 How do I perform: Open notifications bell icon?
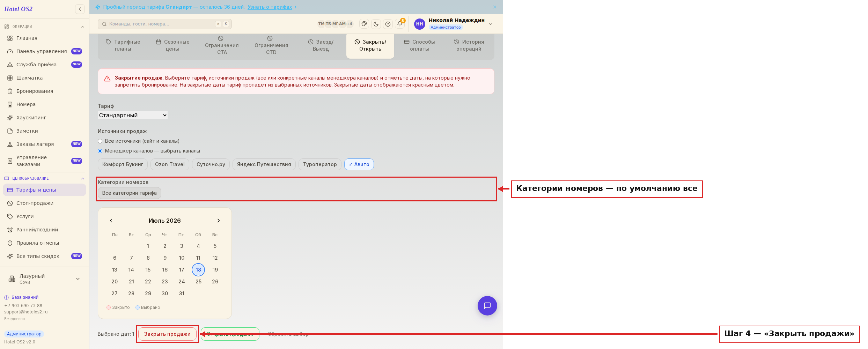tap(400, 24)
